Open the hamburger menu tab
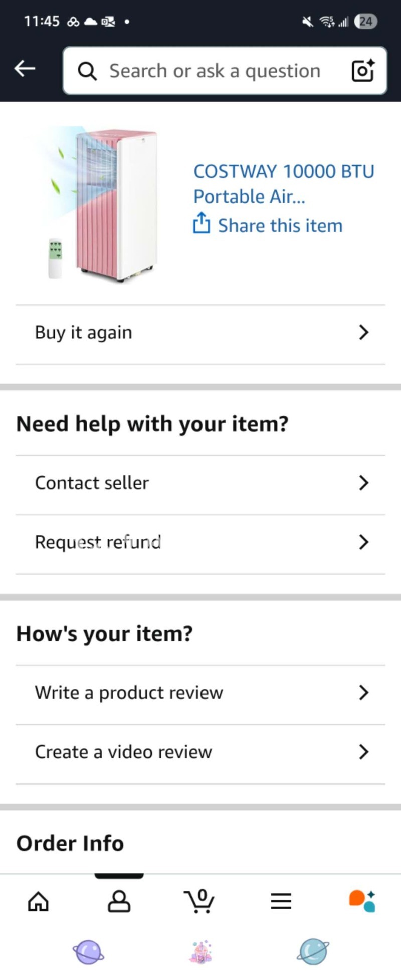Screen dimensions: 401x980 coord(281,902)
